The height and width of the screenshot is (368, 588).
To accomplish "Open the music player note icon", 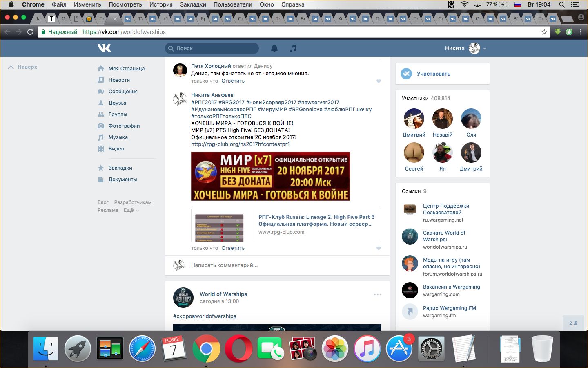I will 293,48.
